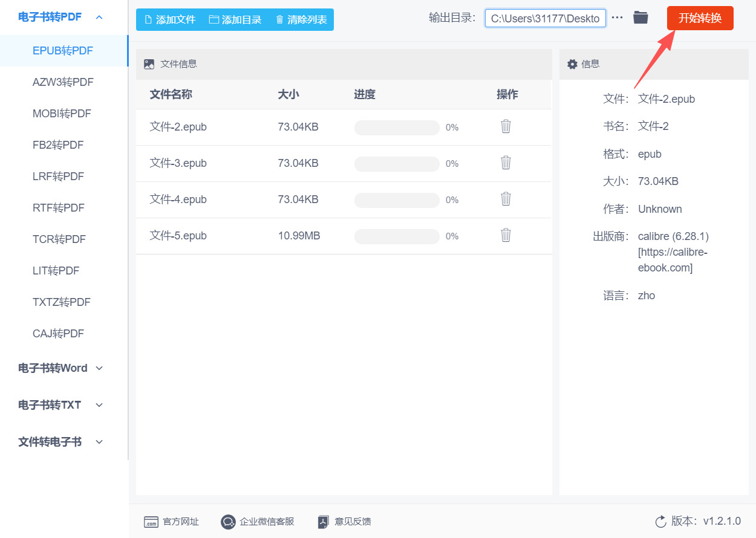Click the 10.99MB size cell
The width and height of the screenshot is (756, 538).
coord(299,236)
